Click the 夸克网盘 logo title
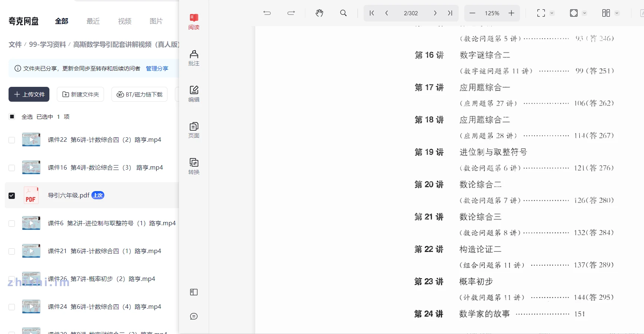The width and height of the screenshot is (644, 334). (24, 21)
